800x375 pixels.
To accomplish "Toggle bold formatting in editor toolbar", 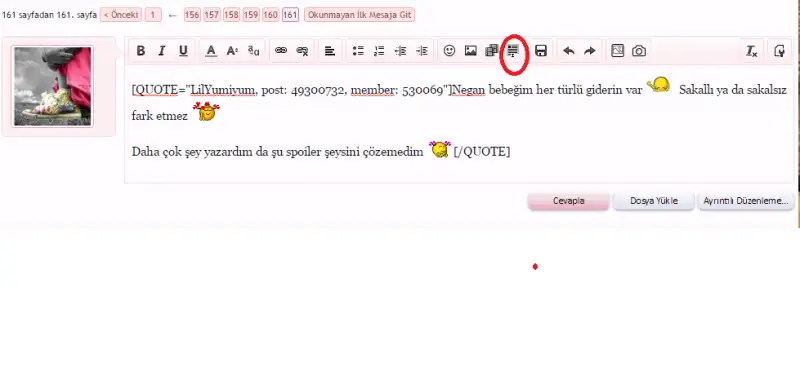I will (141, 51).
